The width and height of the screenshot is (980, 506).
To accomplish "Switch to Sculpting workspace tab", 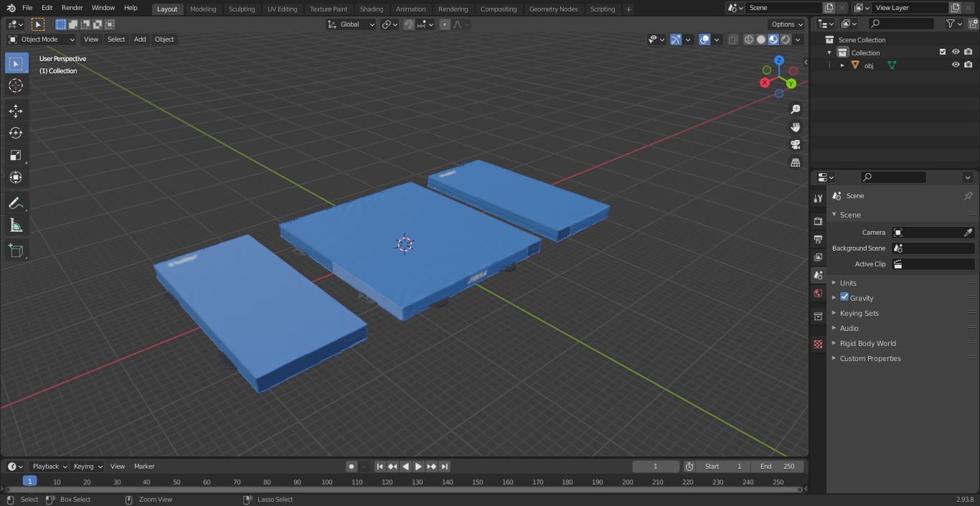I will coord(242,9).
